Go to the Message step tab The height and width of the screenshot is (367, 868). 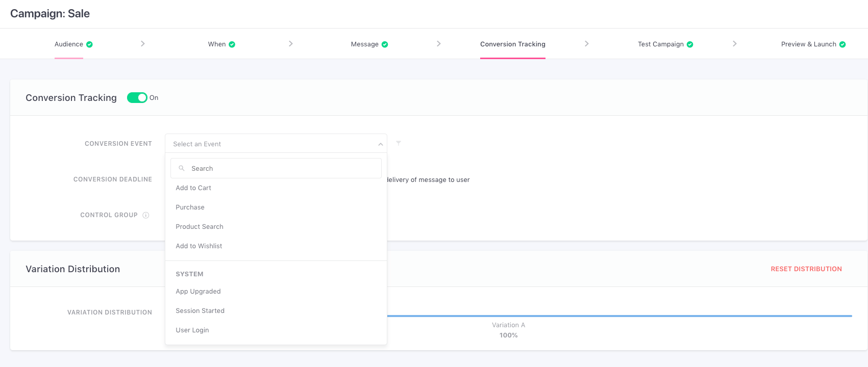[365, 44]
